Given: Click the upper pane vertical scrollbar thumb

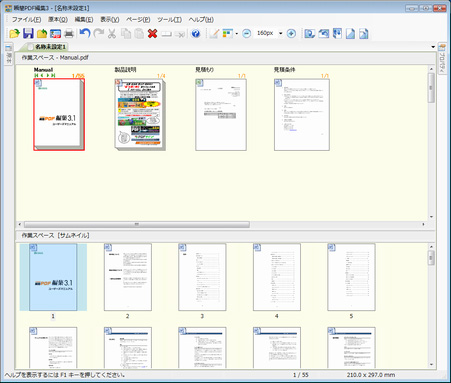Looking at the screenshot, I should (x=431, y=88).
